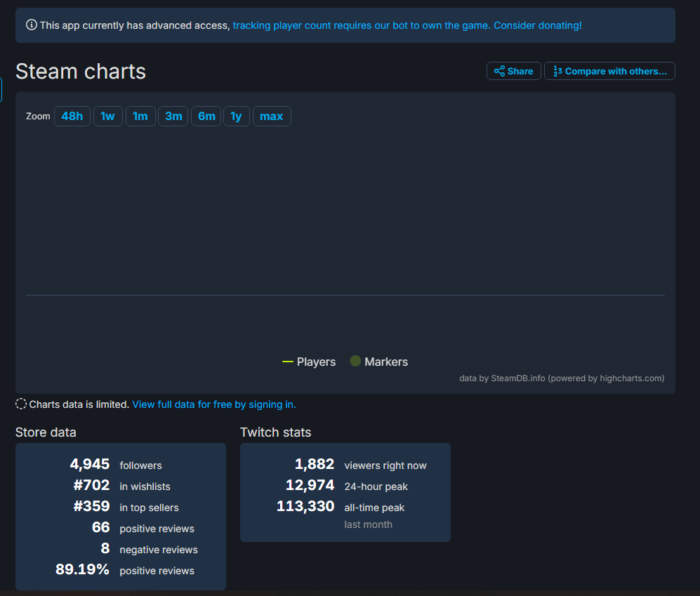Select the 3m zoom range
Viewport: 700px width, 596px height.
pyautogui.click(x=173, y=116)
